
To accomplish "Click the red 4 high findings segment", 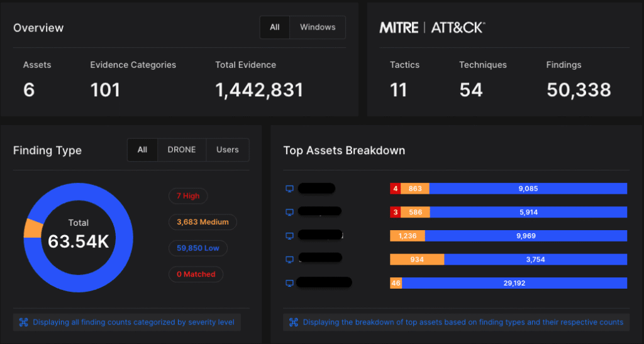I will (x=395, y=189).
